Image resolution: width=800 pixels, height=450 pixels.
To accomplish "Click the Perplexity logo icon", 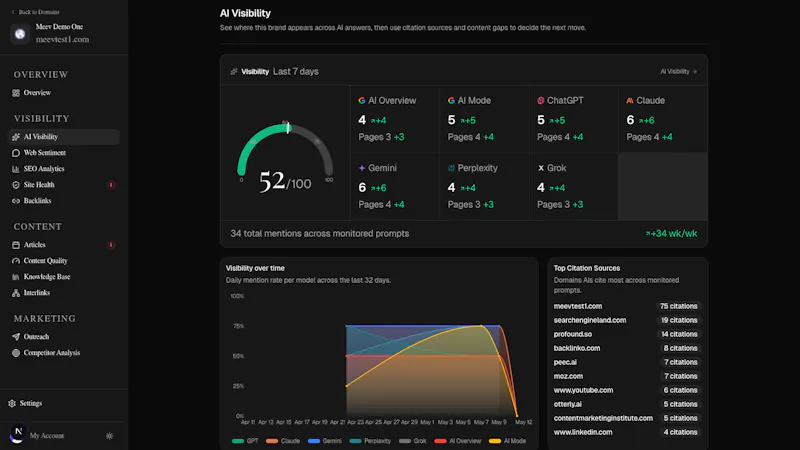I will click(x=451, y=168).
